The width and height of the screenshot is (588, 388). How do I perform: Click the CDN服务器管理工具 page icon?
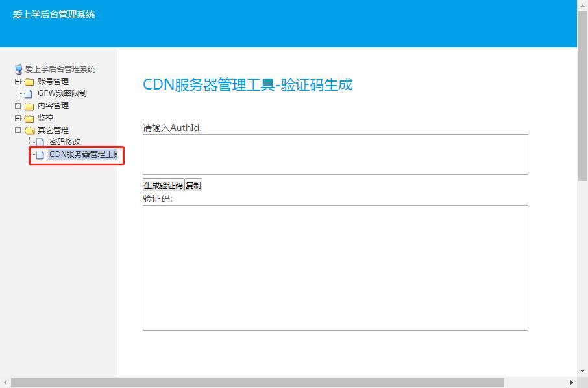[x=40, y=154]
